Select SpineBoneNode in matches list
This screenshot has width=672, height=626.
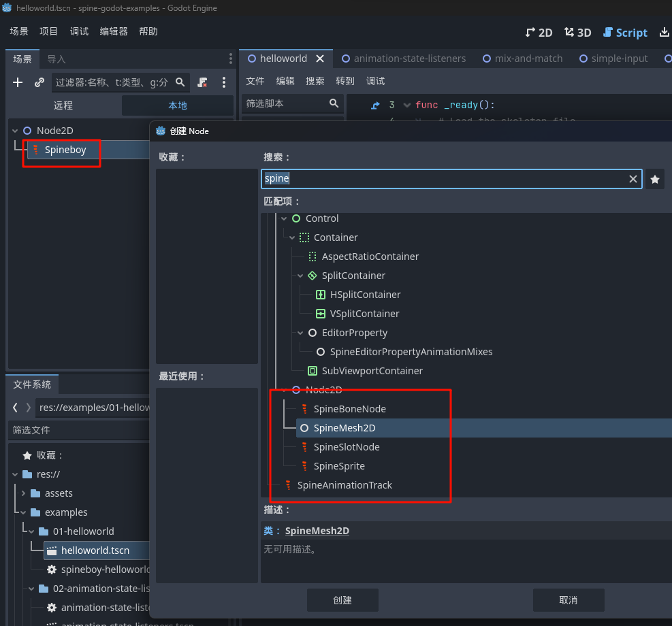pos(350,409)
